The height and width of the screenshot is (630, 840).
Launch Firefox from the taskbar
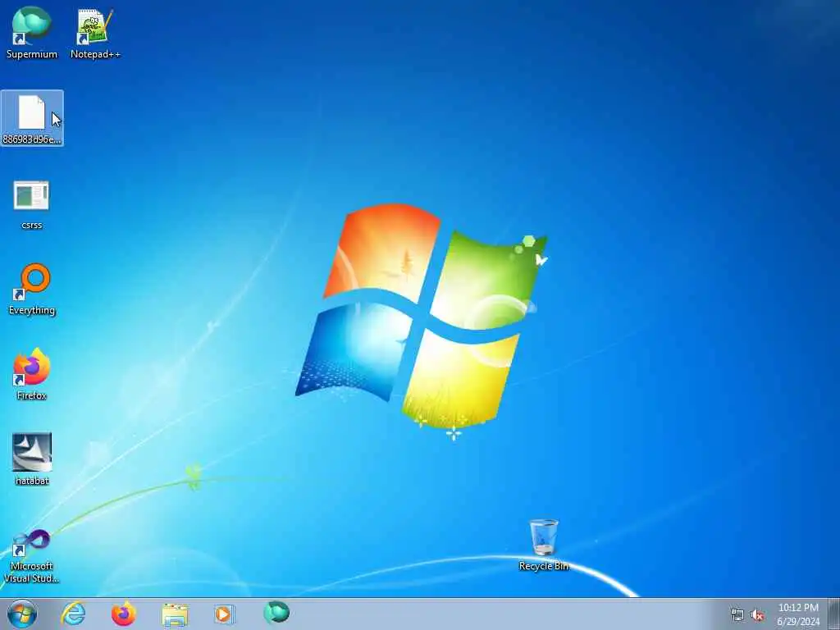pos(124,614)
